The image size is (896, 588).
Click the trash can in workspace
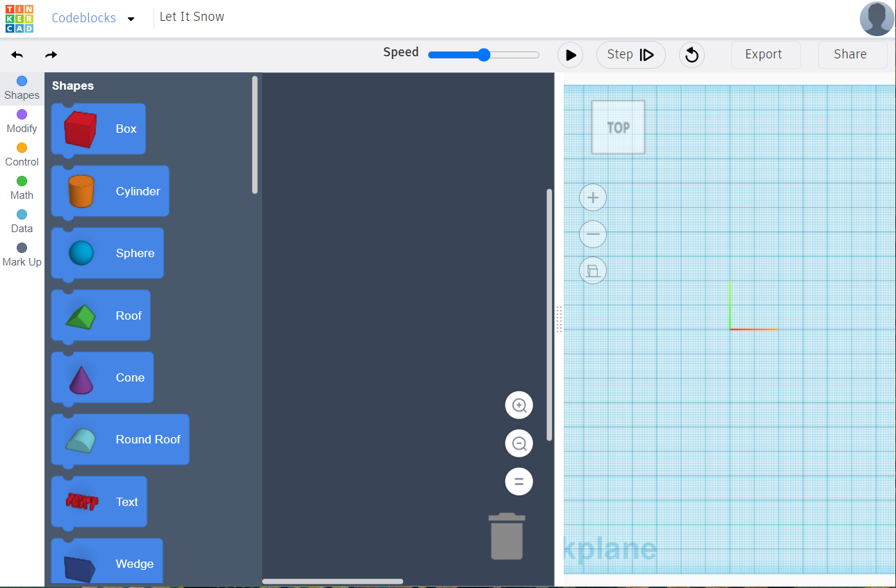coord(507,536)
